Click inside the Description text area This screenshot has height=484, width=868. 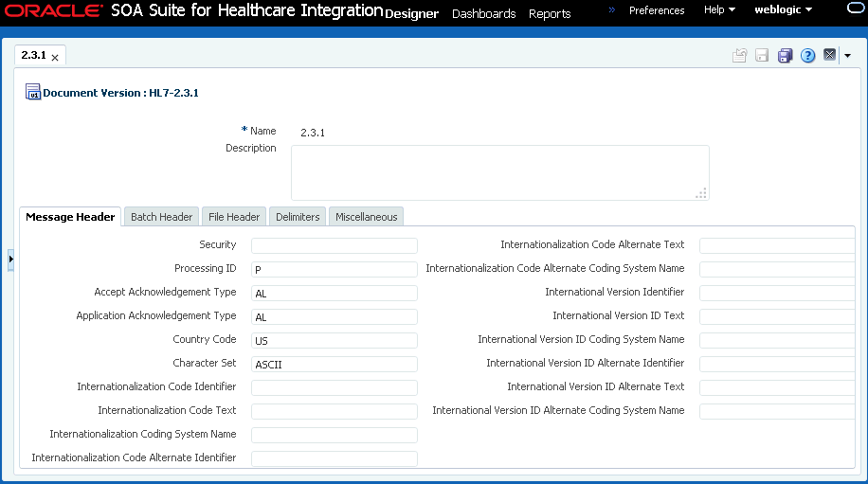(x=500, y=172)
